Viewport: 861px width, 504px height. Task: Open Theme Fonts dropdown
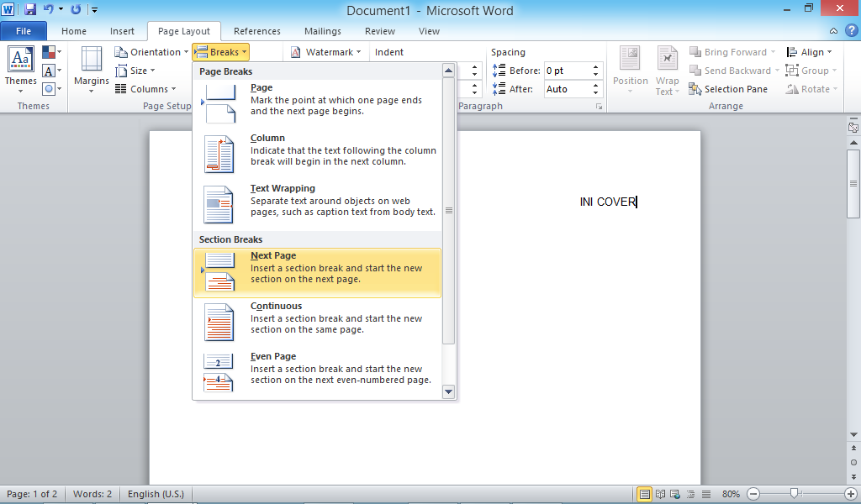click(51, 71)
